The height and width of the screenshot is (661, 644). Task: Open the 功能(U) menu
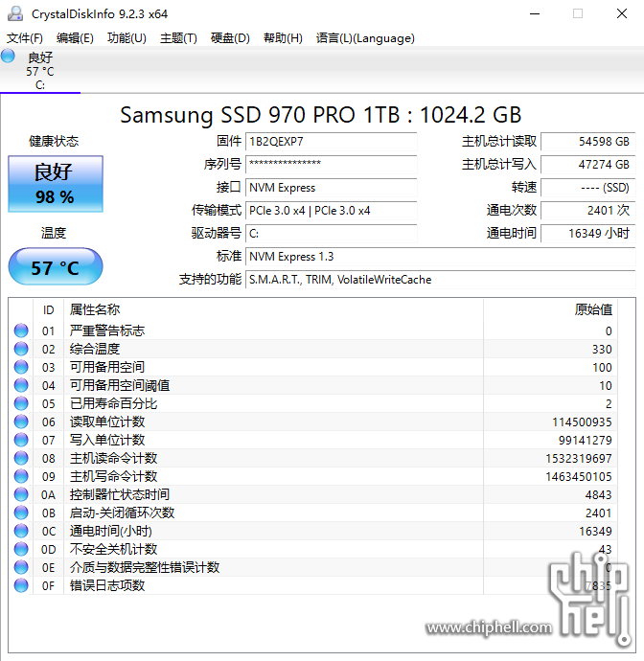(126, 38)
